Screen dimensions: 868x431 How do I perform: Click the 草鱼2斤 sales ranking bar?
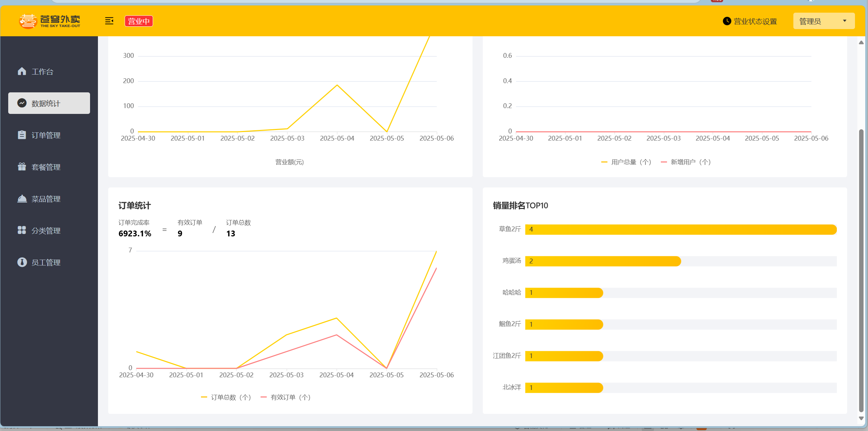[x=680, y=230]
